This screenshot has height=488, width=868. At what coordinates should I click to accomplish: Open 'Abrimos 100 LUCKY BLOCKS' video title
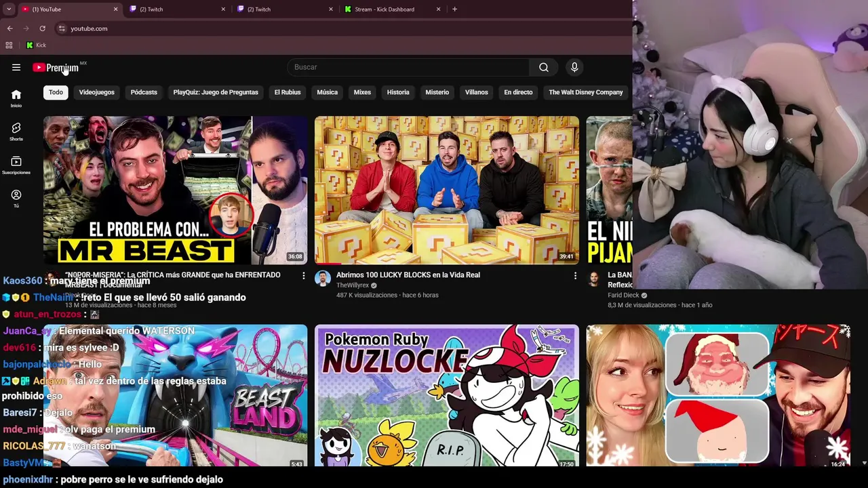[x=408, y=275]
